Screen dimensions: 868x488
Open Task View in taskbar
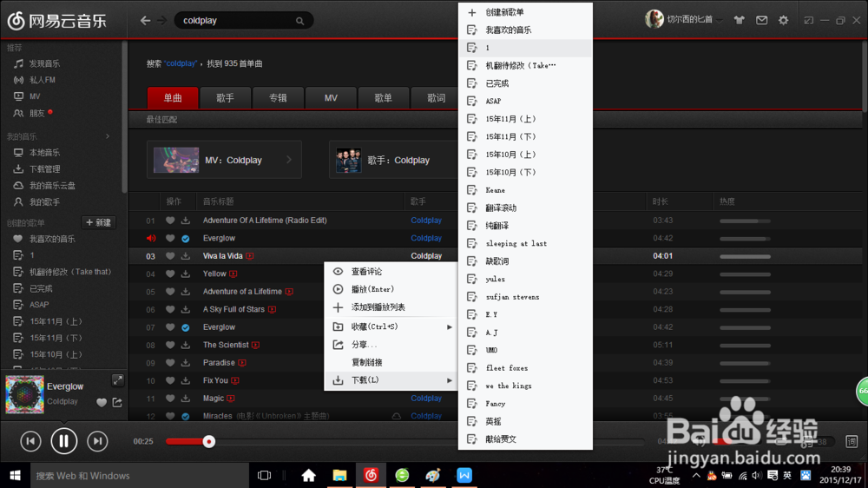[x=264, y=475]
